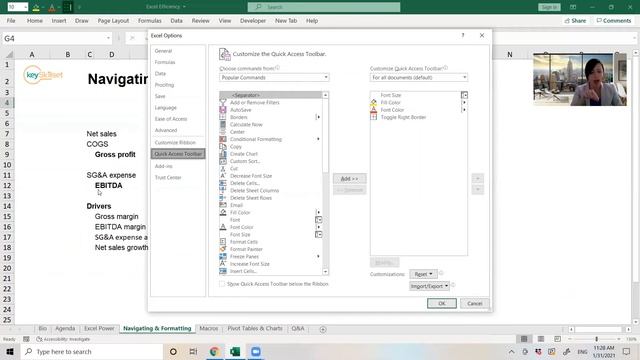
Task: Adjust the status bar zoom slider
Action: click(596, 339)
